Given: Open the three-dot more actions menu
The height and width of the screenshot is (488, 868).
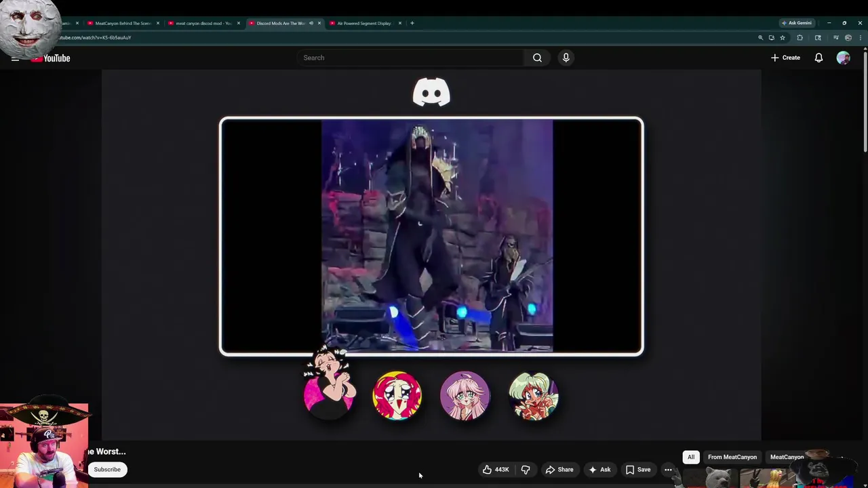Looking at the screenshot, I should click(x=668, y=470).
